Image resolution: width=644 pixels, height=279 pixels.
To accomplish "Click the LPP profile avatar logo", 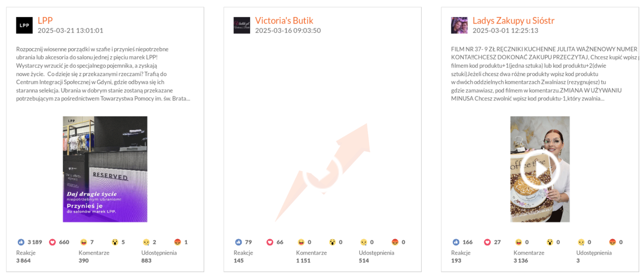I will tap(24, 25).
